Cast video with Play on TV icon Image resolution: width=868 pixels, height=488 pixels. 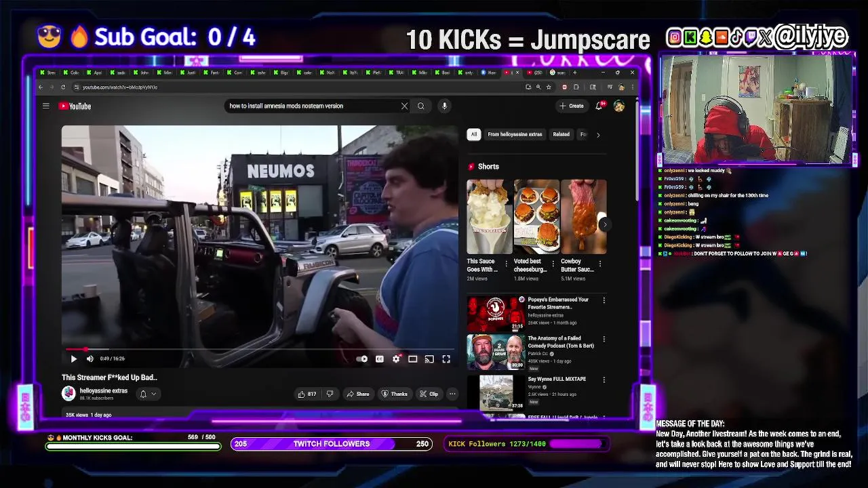tap(429, 359)
